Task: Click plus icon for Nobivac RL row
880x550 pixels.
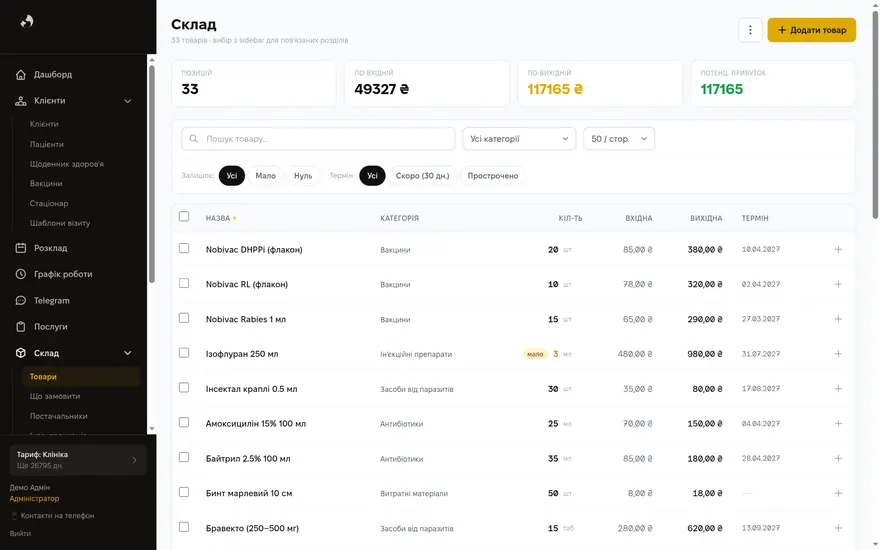Action: [x=838, y=284]
